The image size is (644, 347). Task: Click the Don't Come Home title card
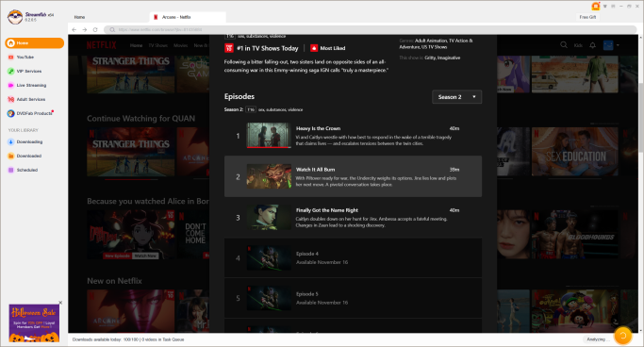(x=194, y=235)
